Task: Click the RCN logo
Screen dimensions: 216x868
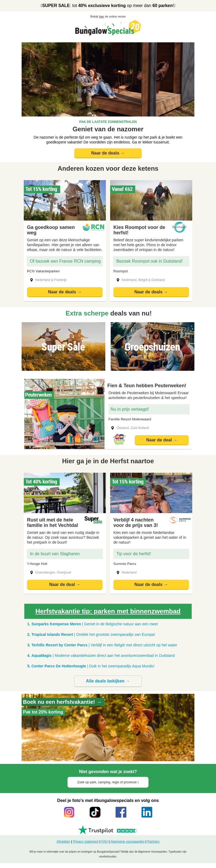Action: 93,227
